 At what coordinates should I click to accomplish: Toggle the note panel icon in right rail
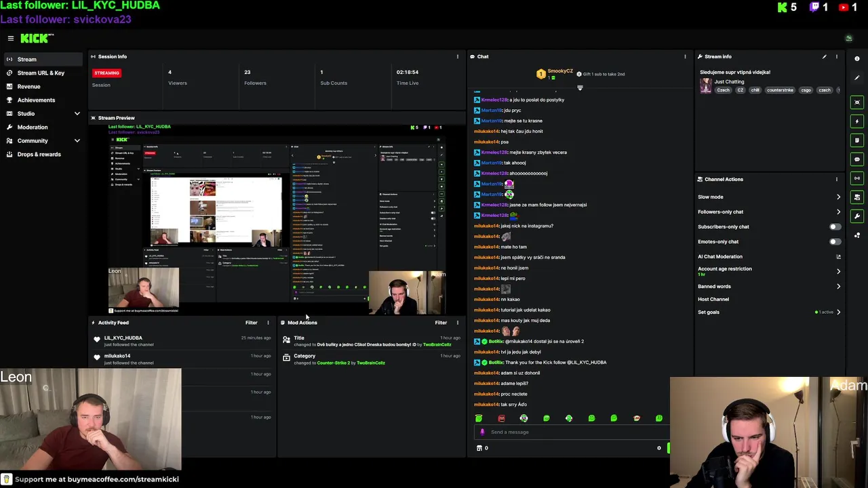(857, 140)
